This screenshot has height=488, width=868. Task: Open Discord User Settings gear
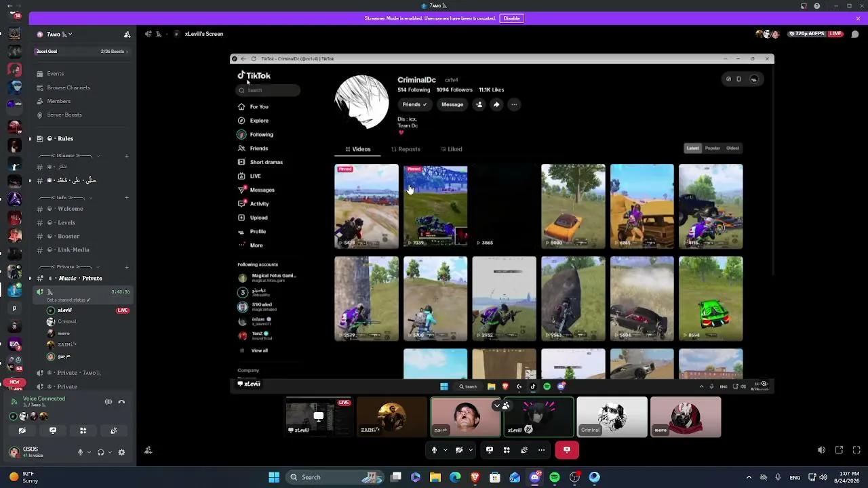pyautogui.click(x=121, y=452)
